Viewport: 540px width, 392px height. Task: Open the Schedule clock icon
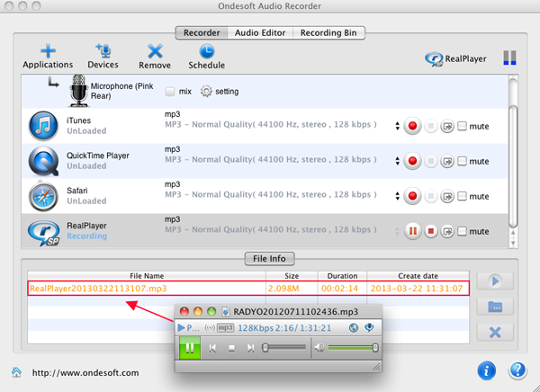206,51
